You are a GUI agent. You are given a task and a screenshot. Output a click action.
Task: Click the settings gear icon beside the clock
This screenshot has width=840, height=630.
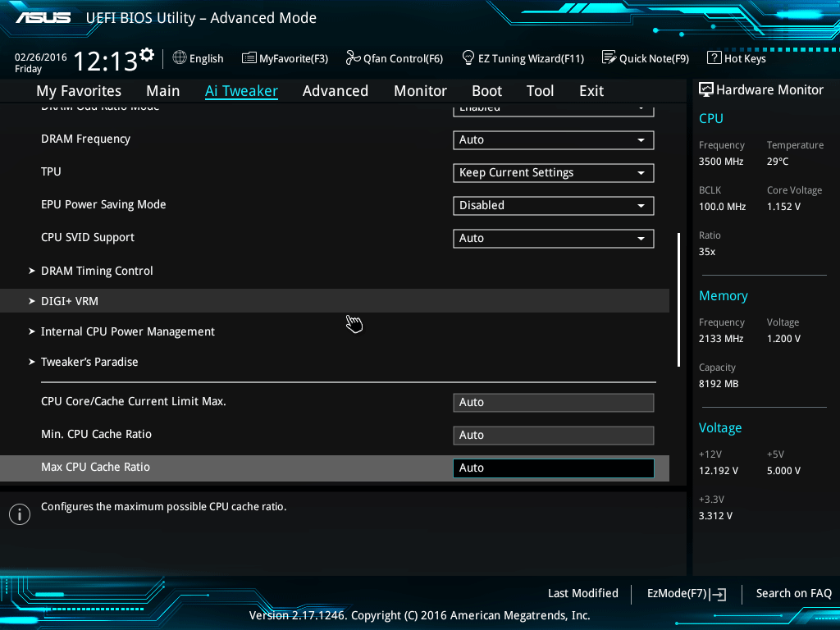[147, 55]
